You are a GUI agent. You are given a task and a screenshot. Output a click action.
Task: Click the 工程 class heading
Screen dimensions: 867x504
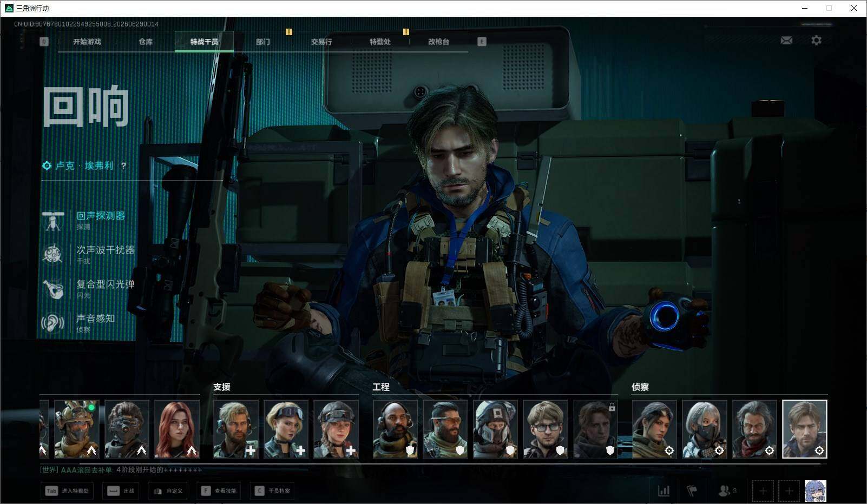tap(381, 387)
